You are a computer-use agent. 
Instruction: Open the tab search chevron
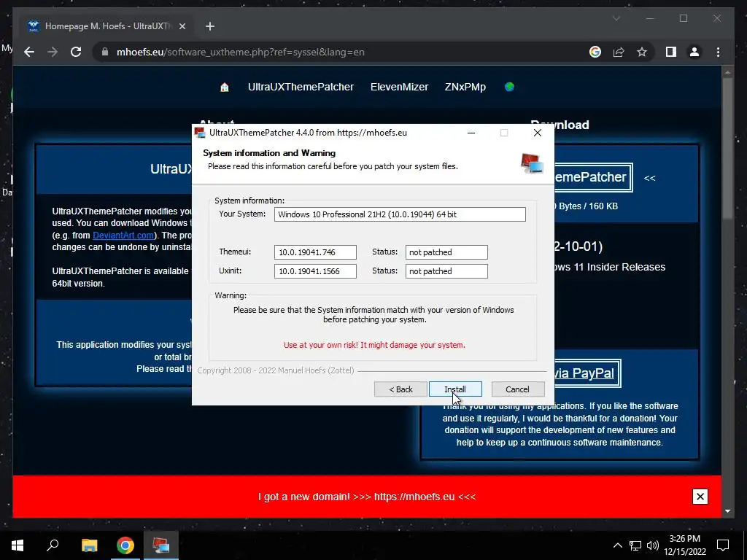click(x=616, y=18)
